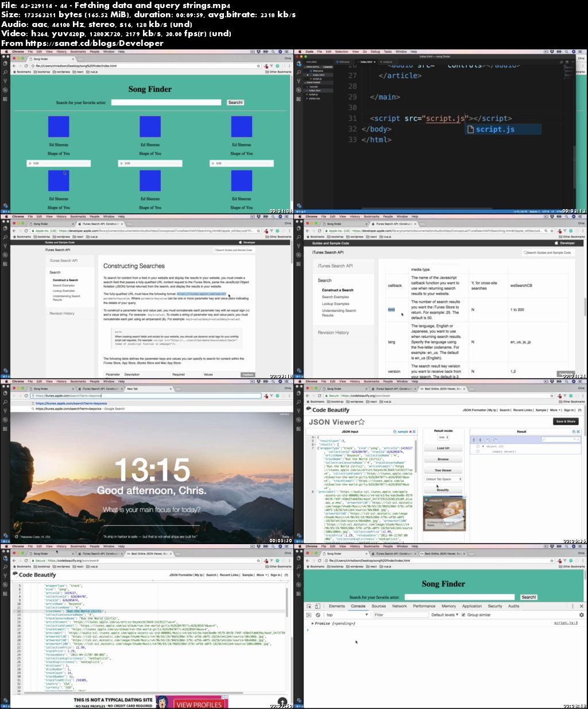Click the right-hand audio player's progress bar
The width and height of the screenshot is (588, 709).
tap(247, 164)
